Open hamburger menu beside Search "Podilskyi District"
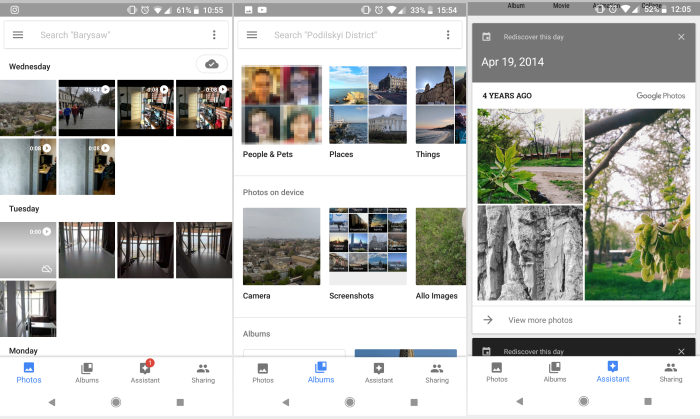Screen dimensions: 700x419 (x=252, y=35)
